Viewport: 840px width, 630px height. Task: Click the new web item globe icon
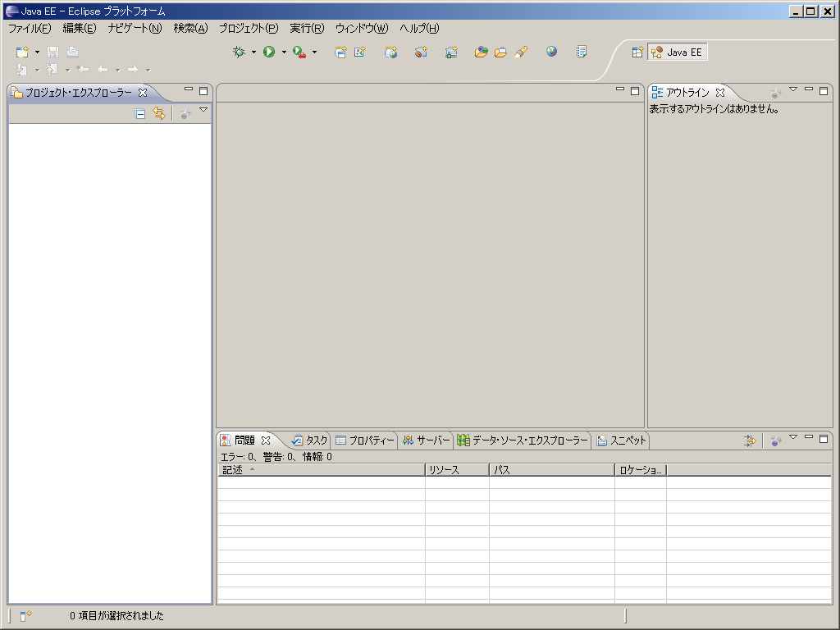coord(390,52)
